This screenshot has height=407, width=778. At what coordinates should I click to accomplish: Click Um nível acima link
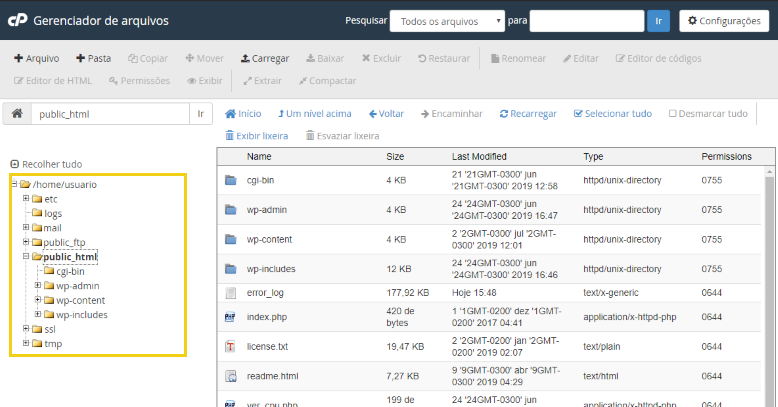(x=315, y=114)
